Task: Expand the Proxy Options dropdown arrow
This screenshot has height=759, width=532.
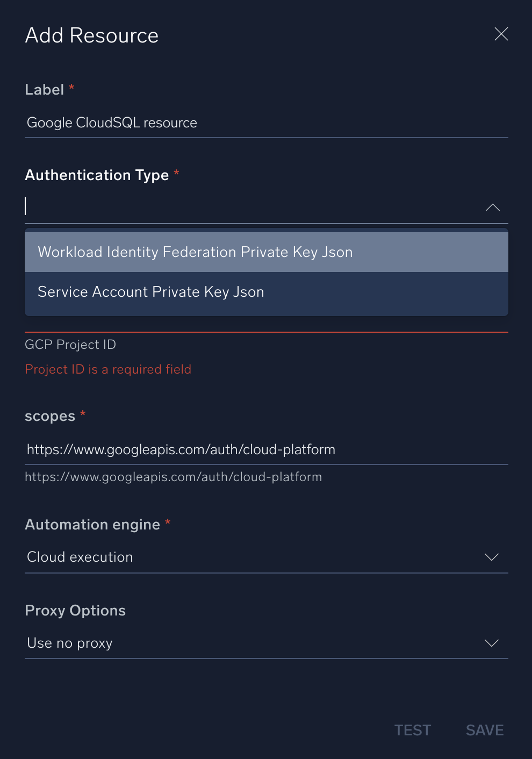Action: [491, 643]
